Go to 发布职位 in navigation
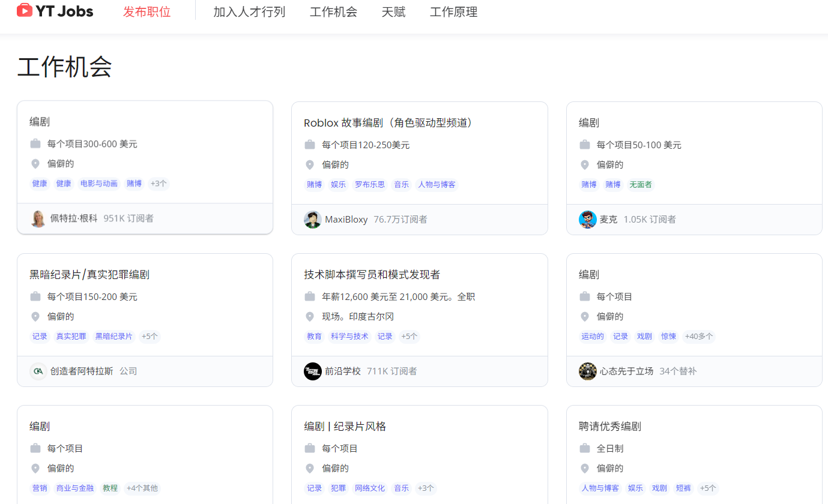The width and height of the screenshot is (828, 504). tap(147, 11)
